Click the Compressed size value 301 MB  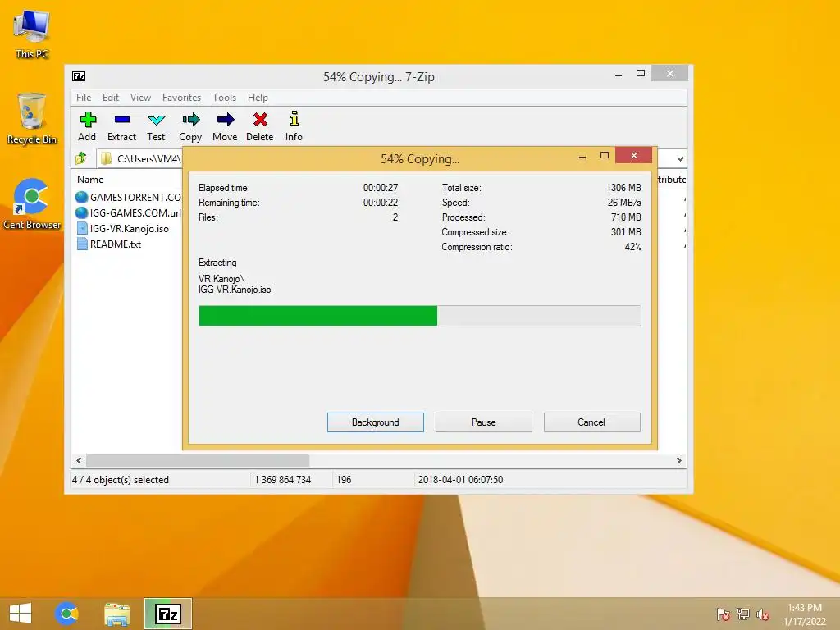pyautogui.click(x=626, y=232)
